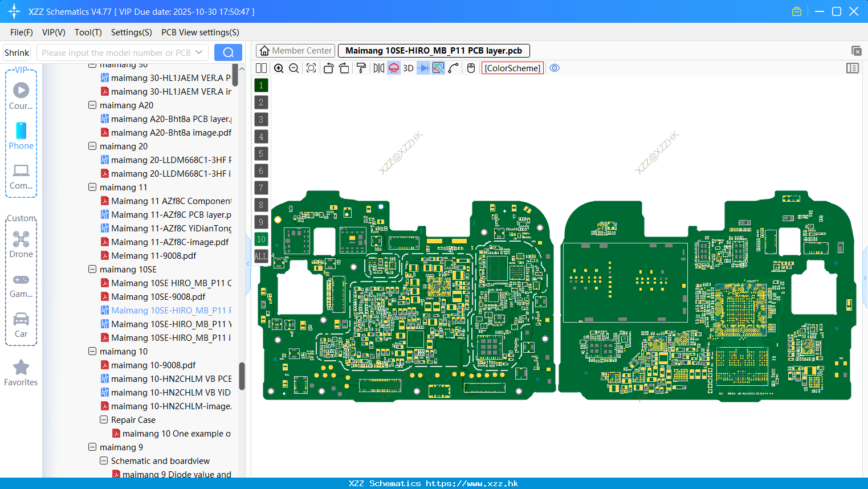Show PCB layer 1
Image resolution: width=868 pixels, height=489 pixels.
pos(261,85)
